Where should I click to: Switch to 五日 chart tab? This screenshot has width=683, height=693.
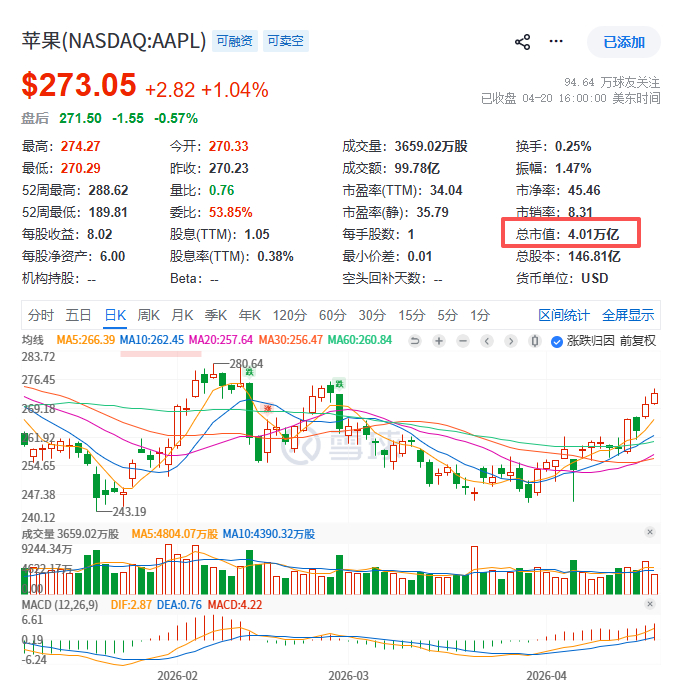[x=78, y=315]
